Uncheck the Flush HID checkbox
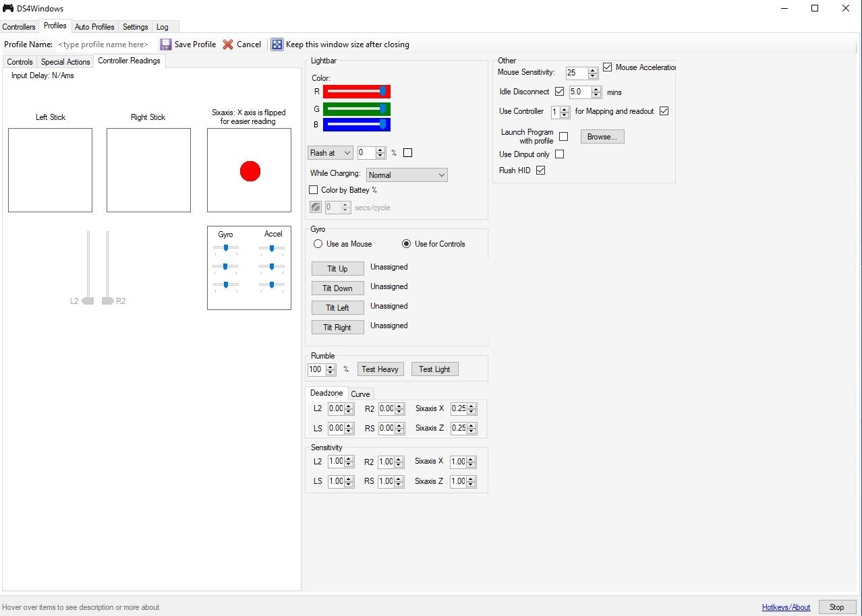The image size is (862, 616). click(540, 171)
